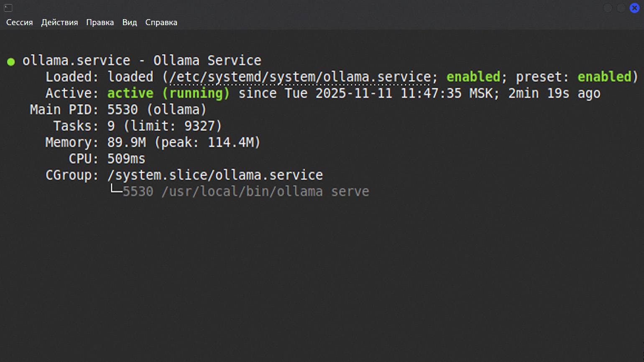Viewport: 644px width, 362px height.
Task: Click the minimize window button
Action: [608, 8]
